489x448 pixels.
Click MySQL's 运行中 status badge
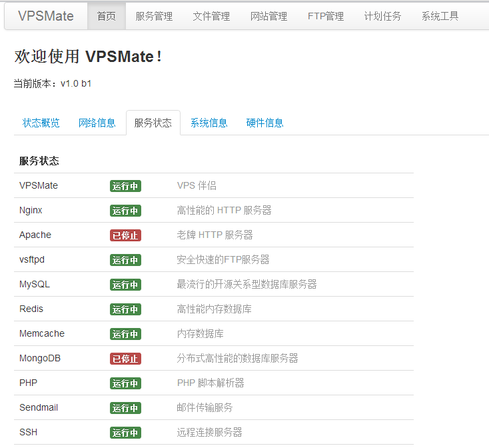pos(125,285)
